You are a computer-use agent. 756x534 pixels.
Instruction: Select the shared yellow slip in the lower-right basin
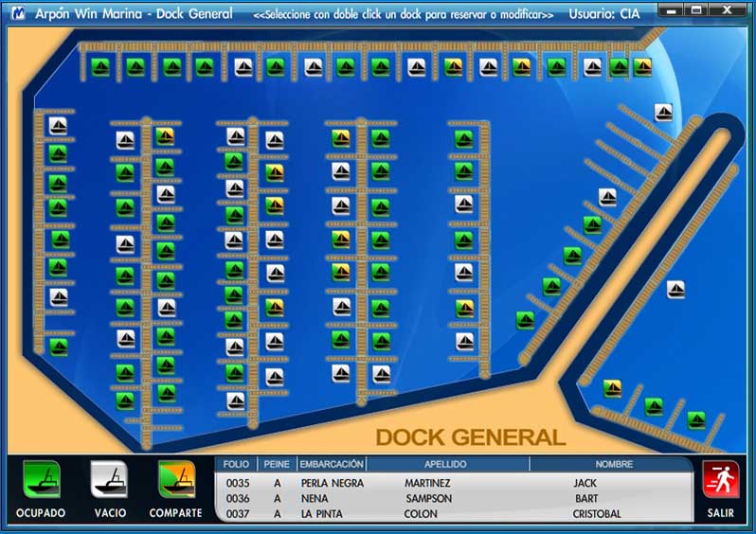click(612, 388)
